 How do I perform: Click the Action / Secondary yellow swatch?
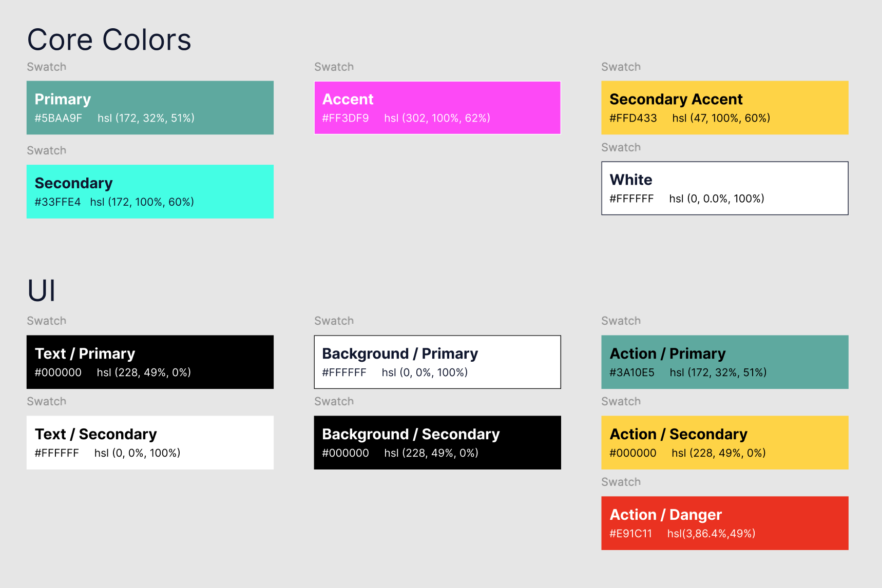(724, 442)
